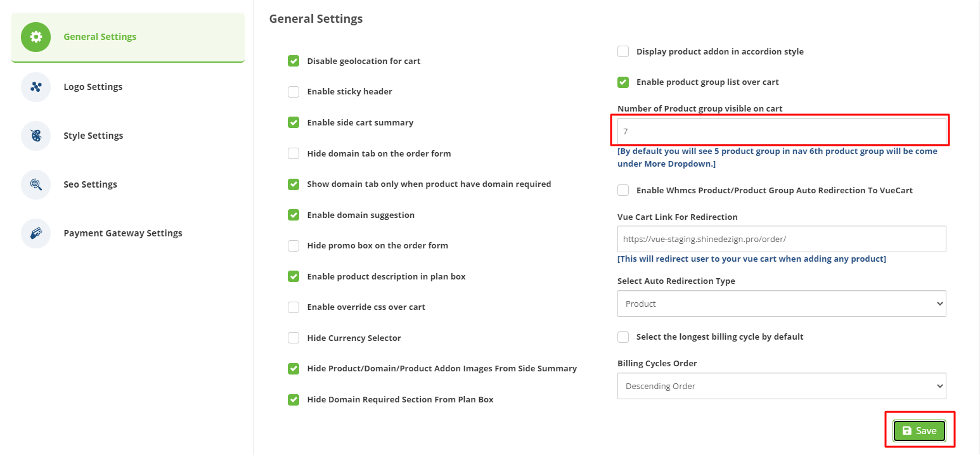Viewport: 980px width, 455px height.
Task: Enable sticky header checkbox
Action: (x=293, y=91)
